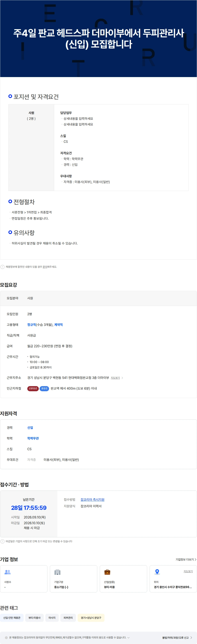Select the 피부관리 tag
This screenshot has width=197, height=644.
pos(68,618)
